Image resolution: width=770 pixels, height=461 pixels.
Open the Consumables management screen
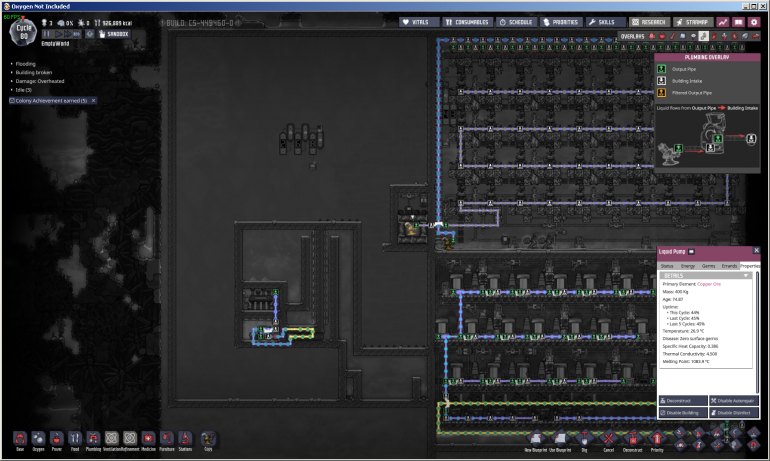click(x=467, y=22)
